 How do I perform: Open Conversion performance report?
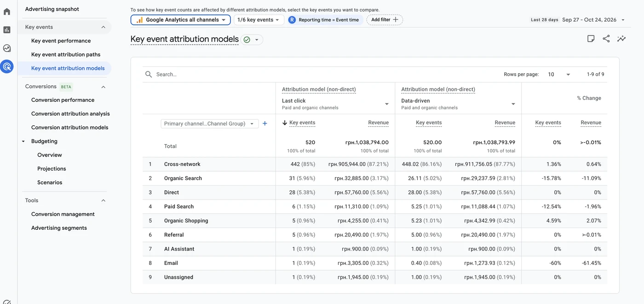[63, 100]
